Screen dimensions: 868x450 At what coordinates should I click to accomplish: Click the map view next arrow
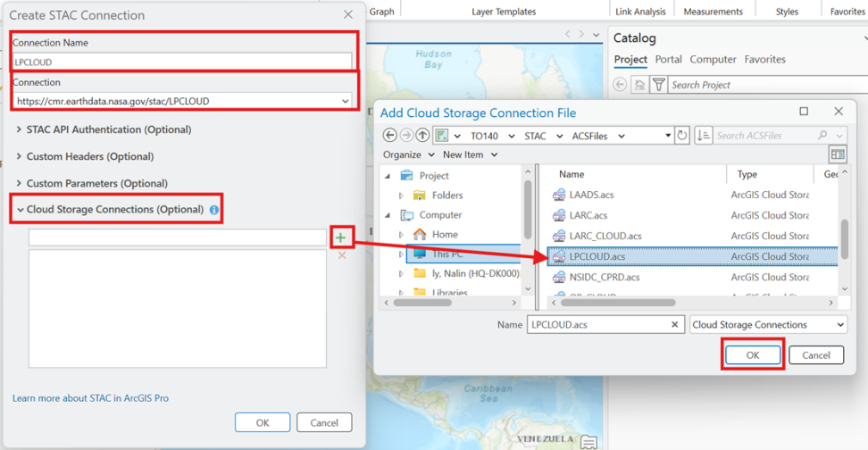pyautogui.click(x=581, y=34)
